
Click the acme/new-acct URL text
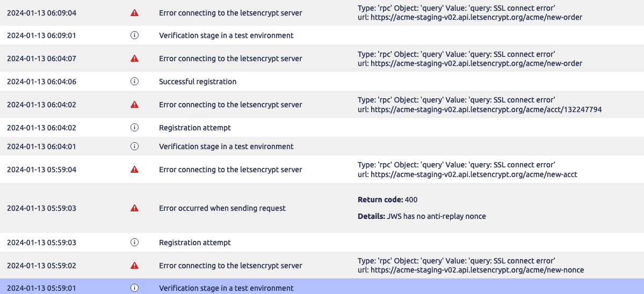pos(467,174)
